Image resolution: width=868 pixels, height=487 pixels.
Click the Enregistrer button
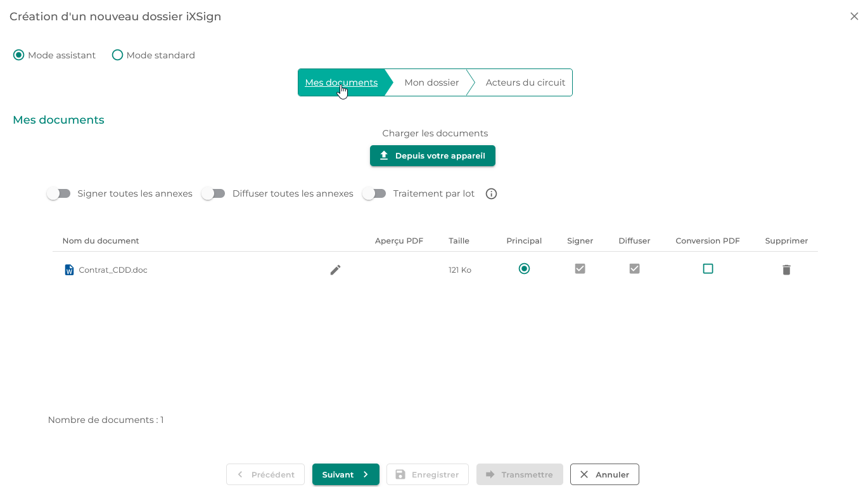428,474
